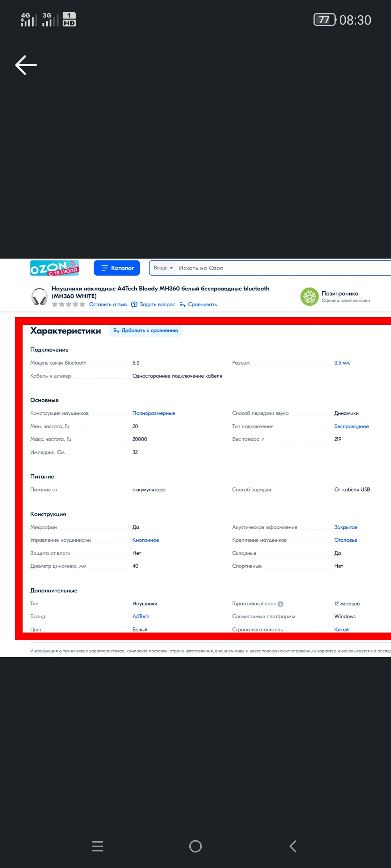
Task: Open the A4Tech brand link
Action: pyautogui.click(x=141, y=616)
